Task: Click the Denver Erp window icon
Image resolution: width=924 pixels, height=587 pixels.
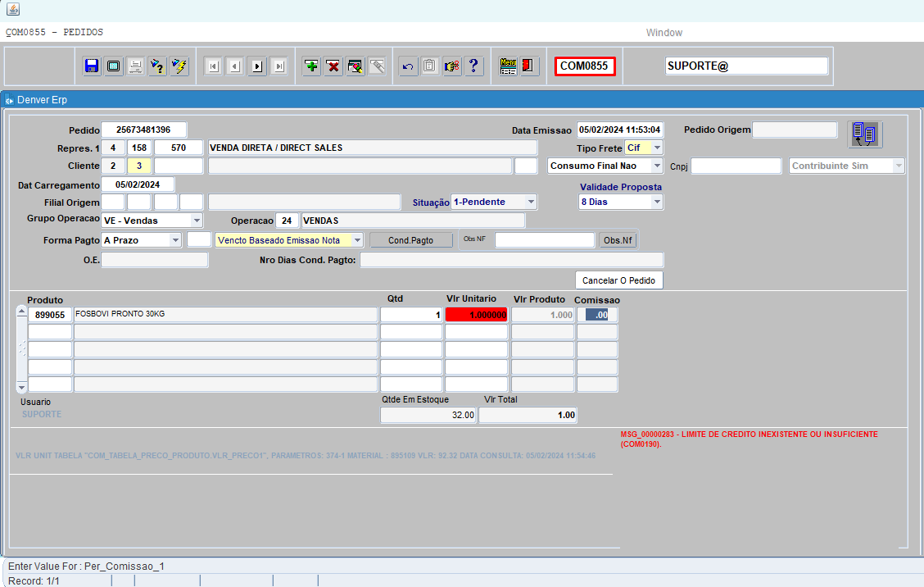Action: pyautogui.click(x=10, y=100)
